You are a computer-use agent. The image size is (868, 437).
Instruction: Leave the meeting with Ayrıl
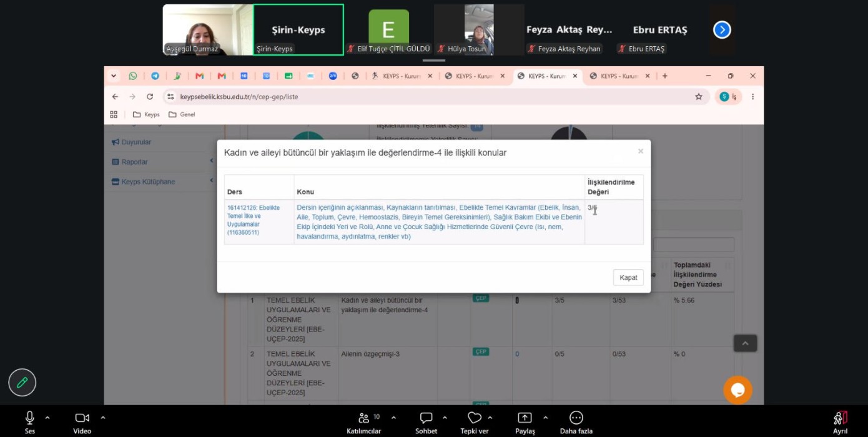(841, 423)
